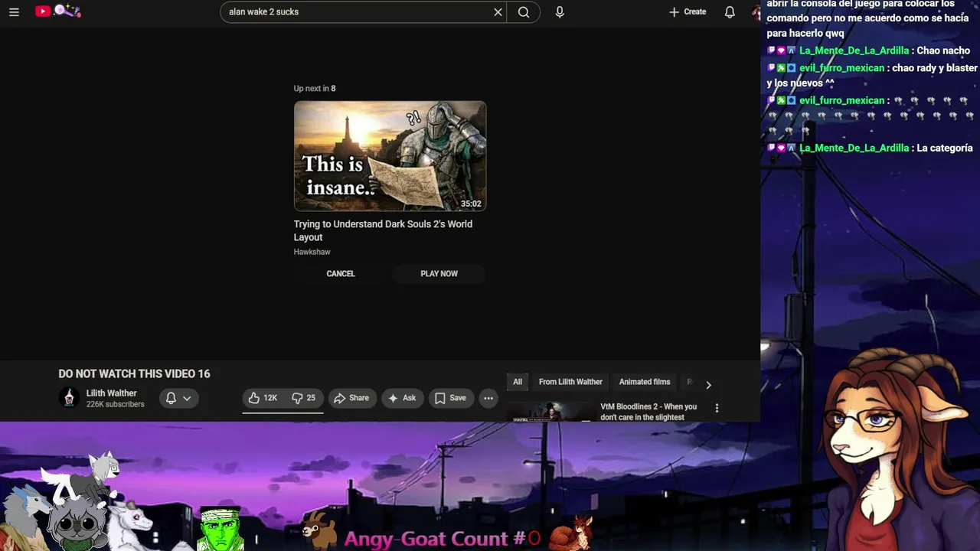The width and height of the screenshot is (980, 551).
Task: Show more filter chips with arrow
Action: pos(708,385)
